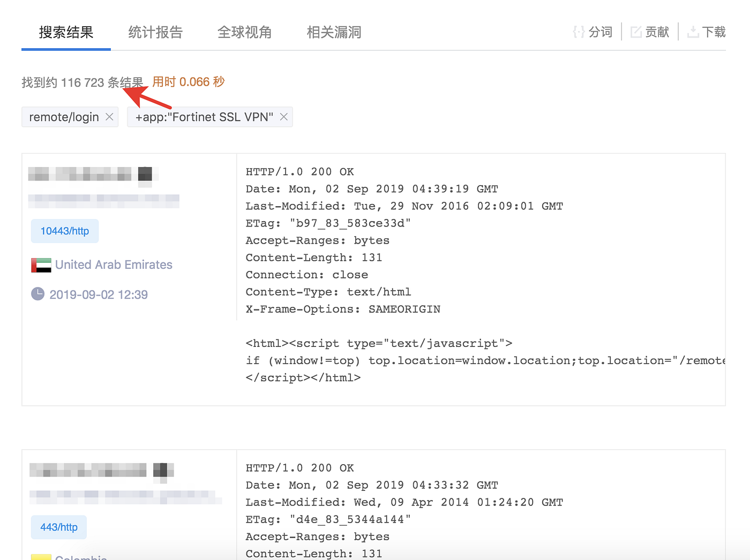Click the Last-Modified 09 Apr 2014 line
Image resolution: width=750 pixels, height=560 pixels.
pyautogui.click(x=404, y=502)
